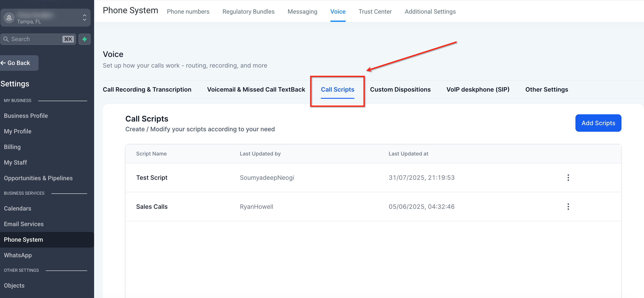Click the green lightning bolt quick-actions icon
644x298 pixels.
coord(85,39)
